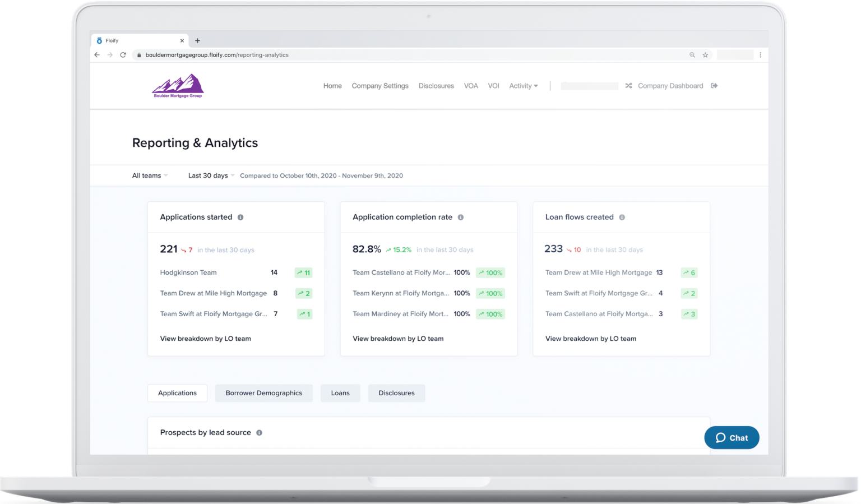861x504 pixels.
Task: Click the info icon beside Prospects by lead source
Action: pyautogui.click(x=258, y=432)
